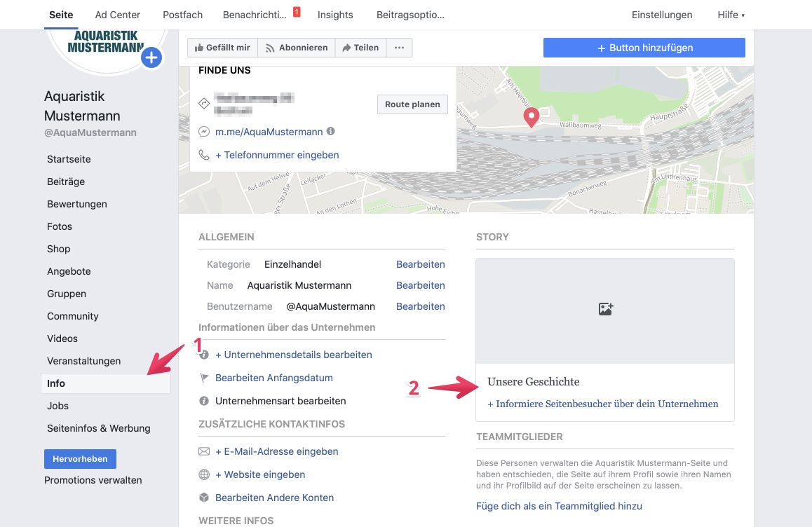
Task: Click Bearbeiten next to Benutzername
Action: tap(421, 306)
